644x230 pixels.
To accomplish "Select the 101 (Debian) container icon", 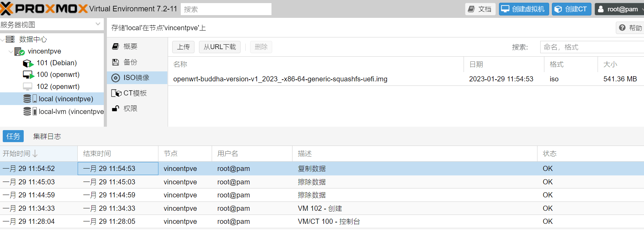I will click(x=27, y=64).
